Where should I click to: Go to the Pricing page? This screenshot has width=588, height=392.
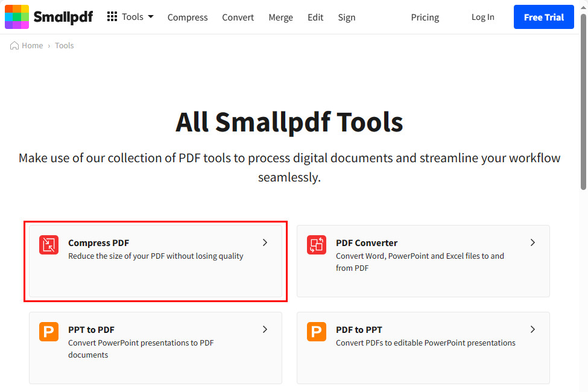click(425, 17)
